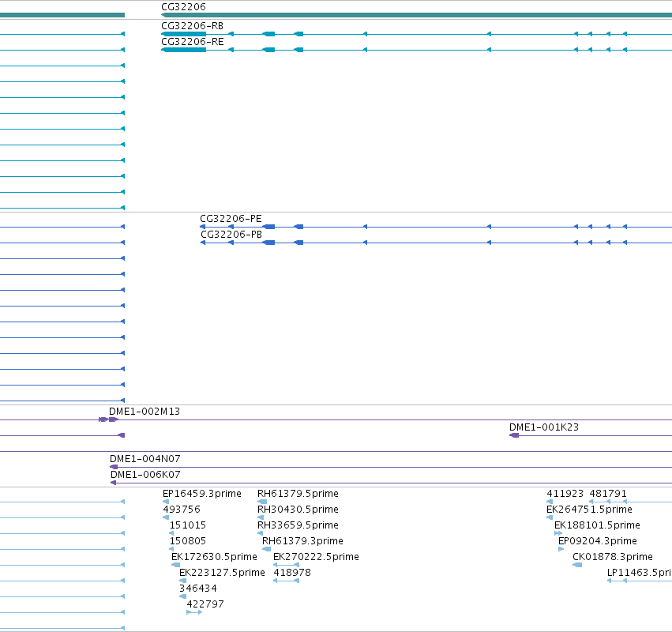Select the 346434 EST label
The image size is (672, 632).
198,589
